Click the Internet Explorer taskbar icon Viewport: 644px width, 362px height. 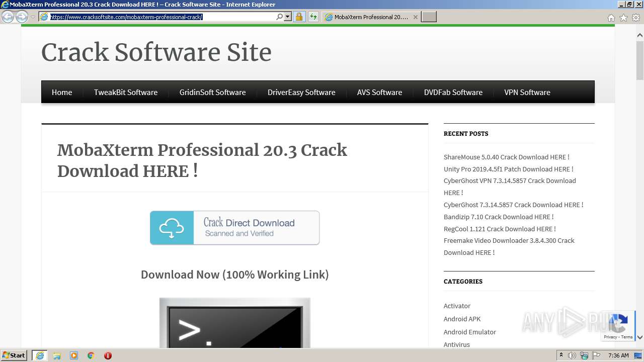click(40, 355)
